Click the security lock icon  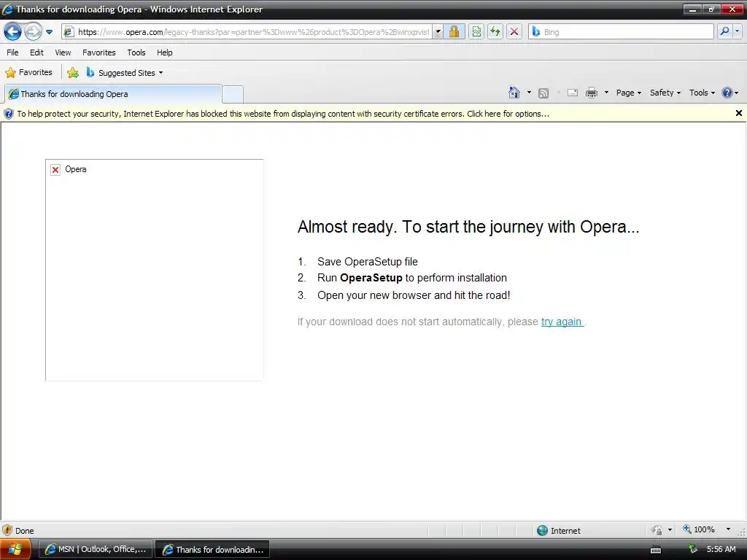pyautogui.click(x=454, y=32)
